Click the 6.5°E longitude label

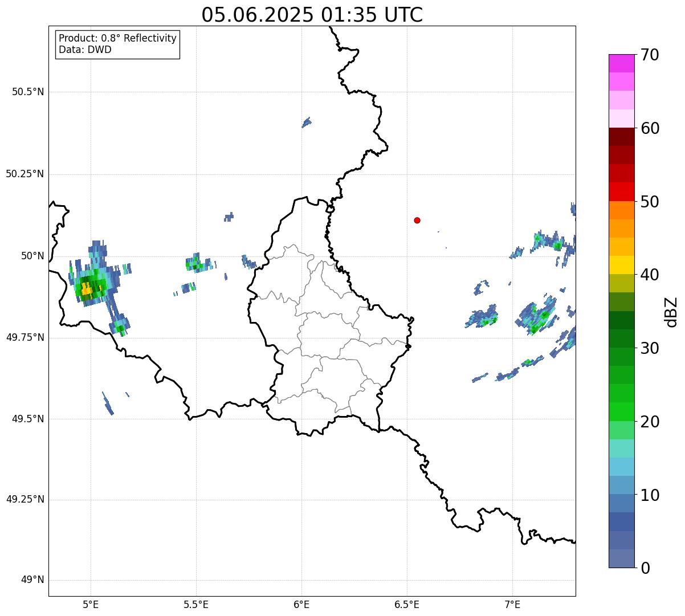[x=407, y=604]
